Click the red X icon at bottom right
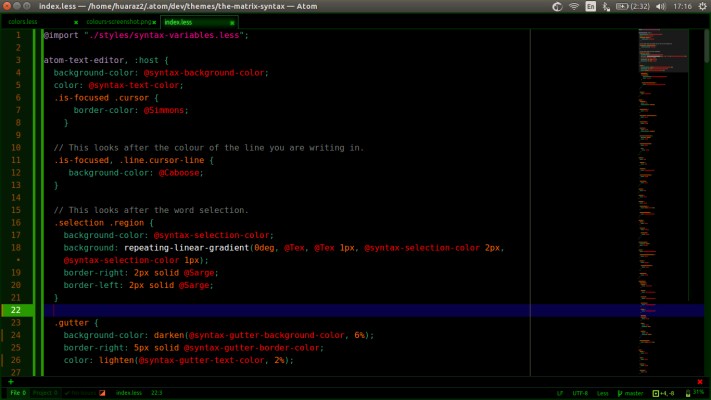Image resolution: width=711 pixels, height=400 pixels. pos(700,381)
